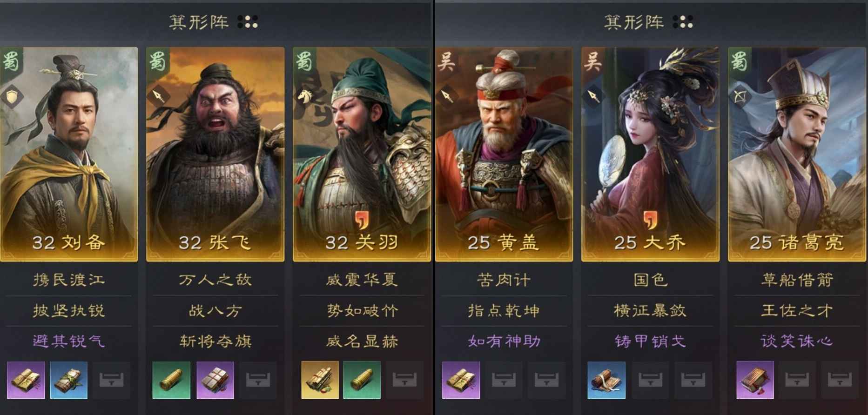868x415 pixels.
Task: Open the empty third equipment slot under 关羽
Action: [404, 380]
